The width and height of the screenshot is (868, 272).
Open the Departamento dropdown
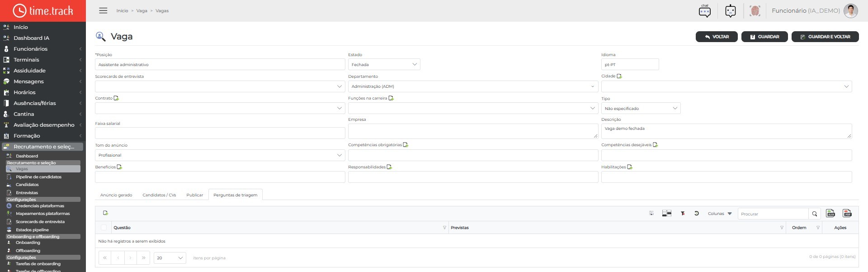[473, 86]
